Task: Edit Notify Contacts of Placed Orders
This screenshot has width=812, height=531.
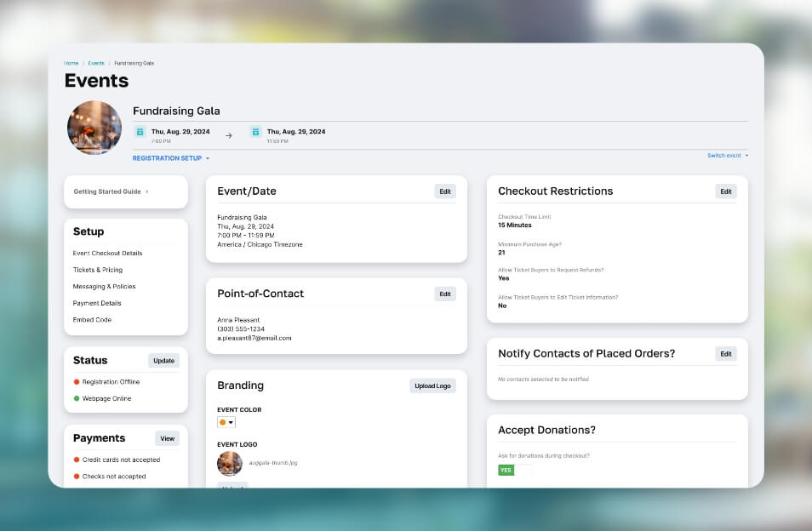Action: pyautogui.click(x=725, y=354)
